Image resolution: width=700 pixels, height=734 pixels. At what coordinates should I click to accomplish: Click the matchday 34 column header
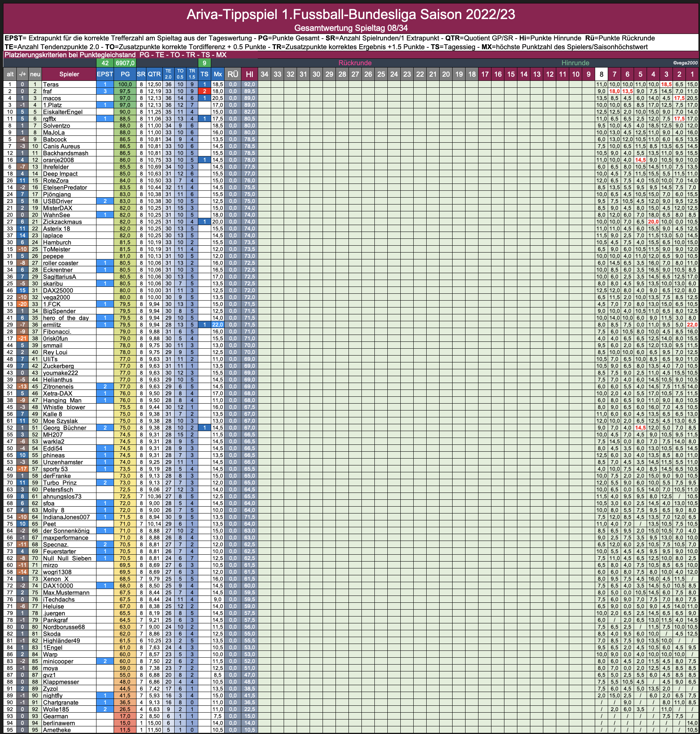pyautogui.click(x=264, y=74)
